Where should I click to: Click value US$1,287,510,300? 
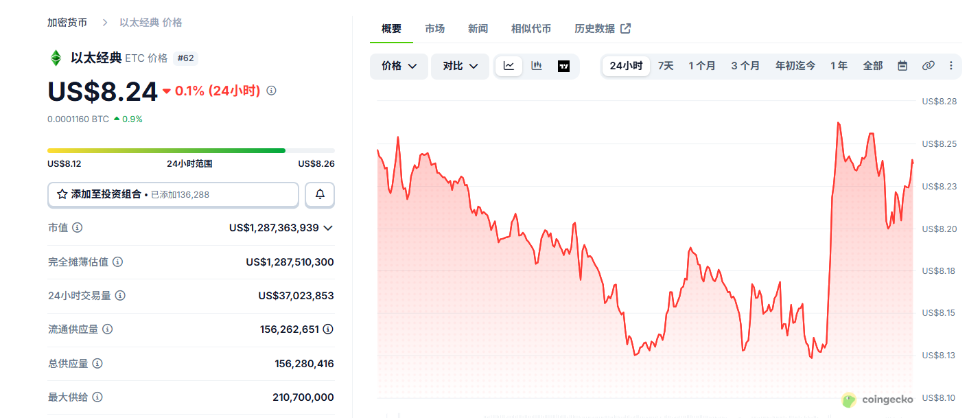click(290, 262)
